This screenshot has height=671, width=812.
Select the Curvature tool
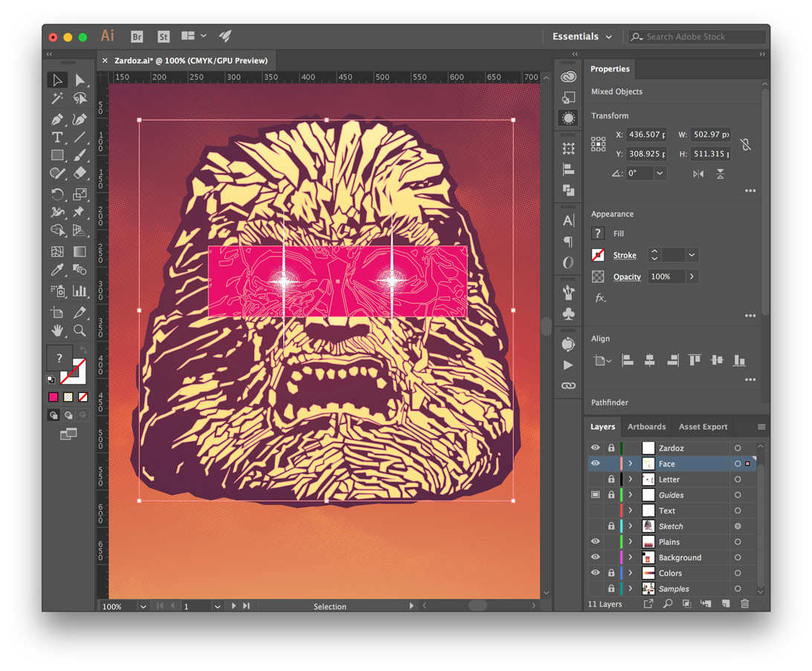[80, 119]
